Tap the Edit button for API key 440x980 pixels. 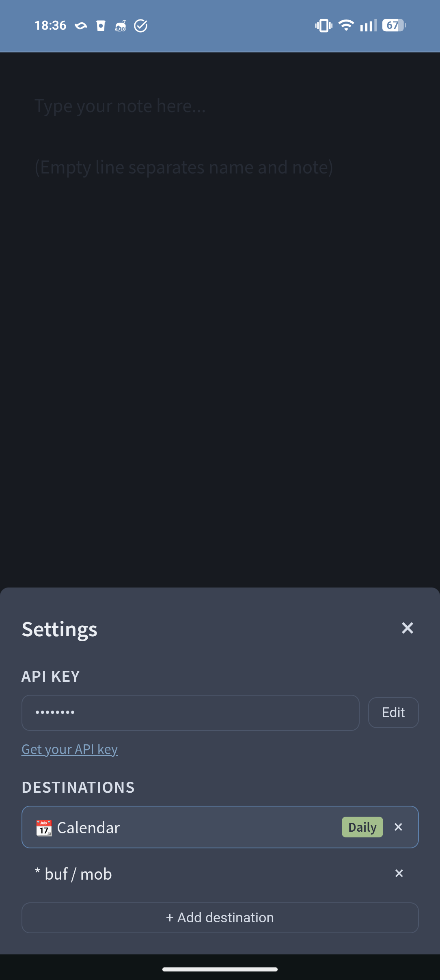coord(393,713)
